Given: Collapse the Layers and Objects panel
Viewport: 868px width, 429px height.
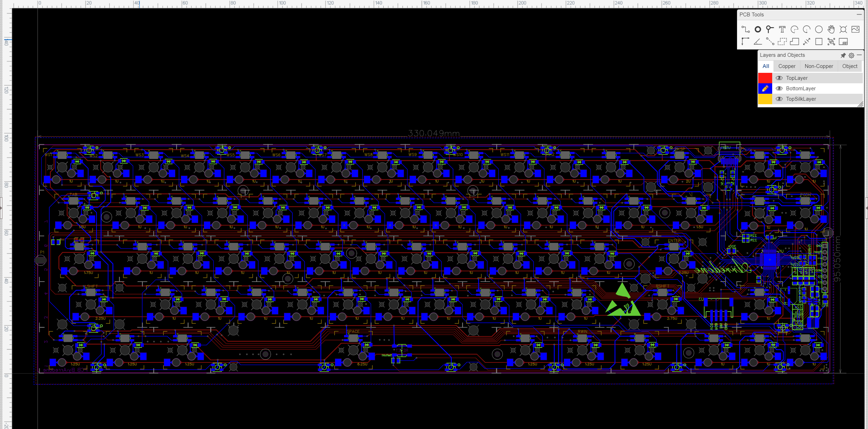Looking at the screenshot, I should (859, 55).
